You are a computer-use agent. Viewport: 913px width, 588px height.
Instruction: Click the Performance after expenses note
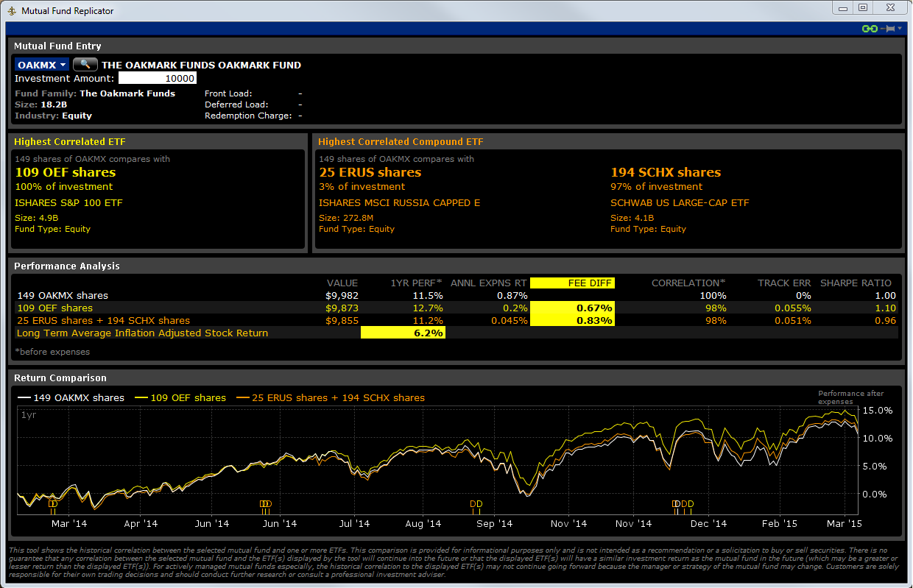[x=850, y=397]
